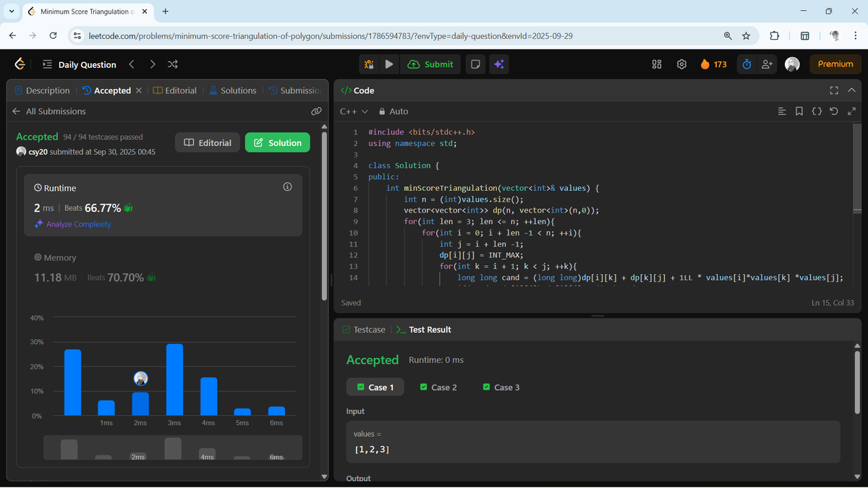The image size is (868, 488).
Task: Switch to the Editorial tab
Action: [174, 90]
